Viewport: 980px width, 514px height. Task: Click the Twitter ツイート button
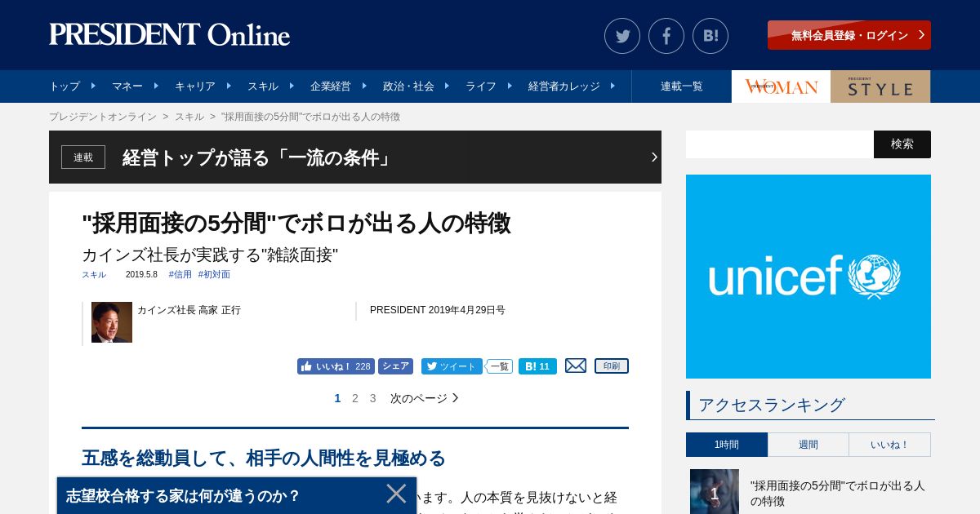452,366
